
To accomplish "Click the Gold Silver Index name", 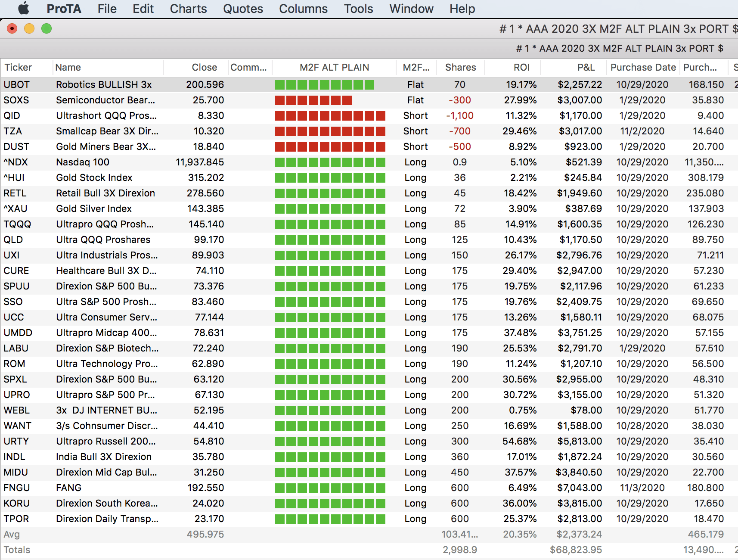I will pyautogui.click(x=94, y=208).
